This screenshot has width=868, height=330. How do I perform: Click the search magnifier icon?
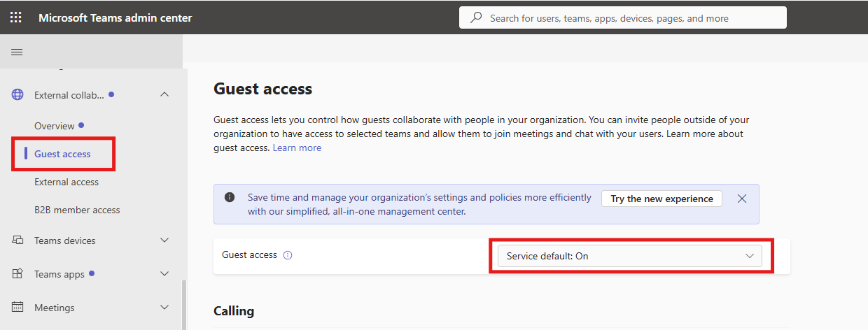click(x=476, y=17)
